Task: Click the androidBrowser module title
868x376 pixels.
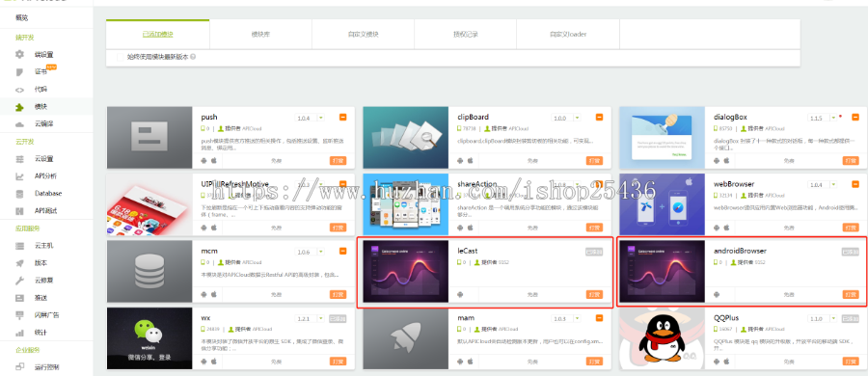Action: 740,251
